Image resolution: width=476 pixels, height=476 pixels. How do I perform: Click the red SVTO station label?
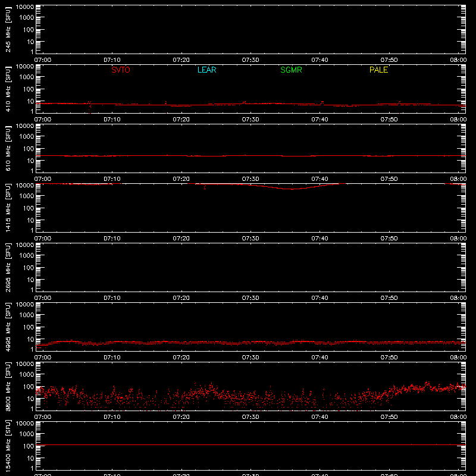(x=121, y=70)
